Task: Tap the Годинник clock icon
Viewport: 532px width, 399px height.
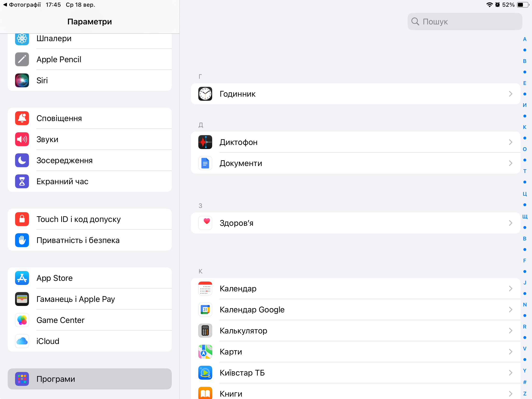Action: tap(205, 94)
